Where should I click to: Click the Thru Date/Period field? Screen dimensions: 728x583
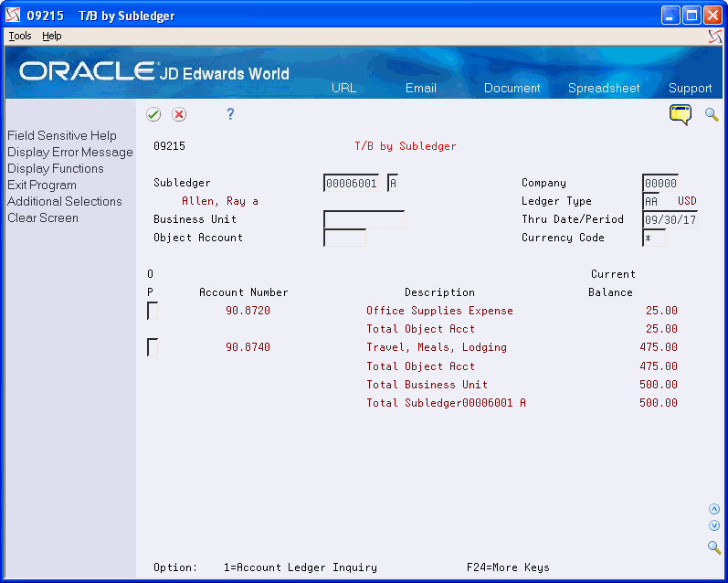click(x=670, y=219)
